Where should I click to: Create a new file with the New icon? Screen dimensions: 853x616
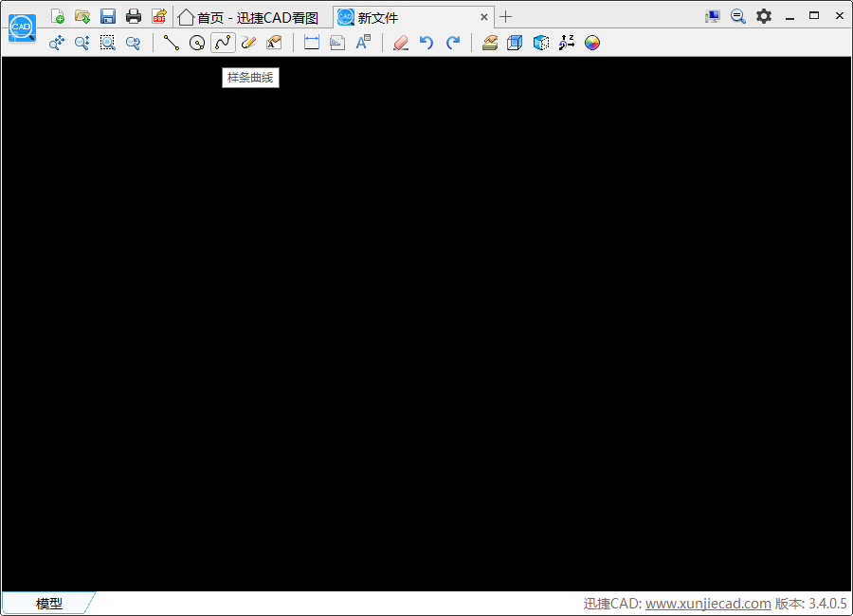[x=58, y=16]
